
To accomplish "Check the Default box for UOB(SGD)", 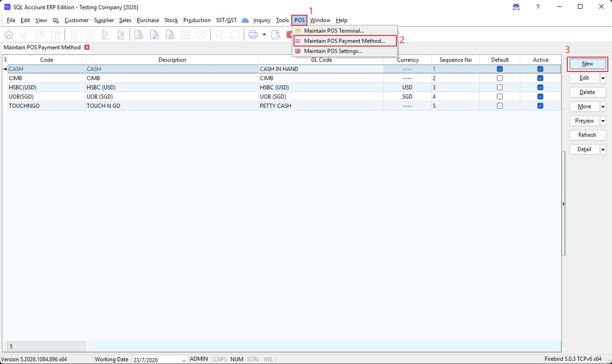I will coord(500,97).
